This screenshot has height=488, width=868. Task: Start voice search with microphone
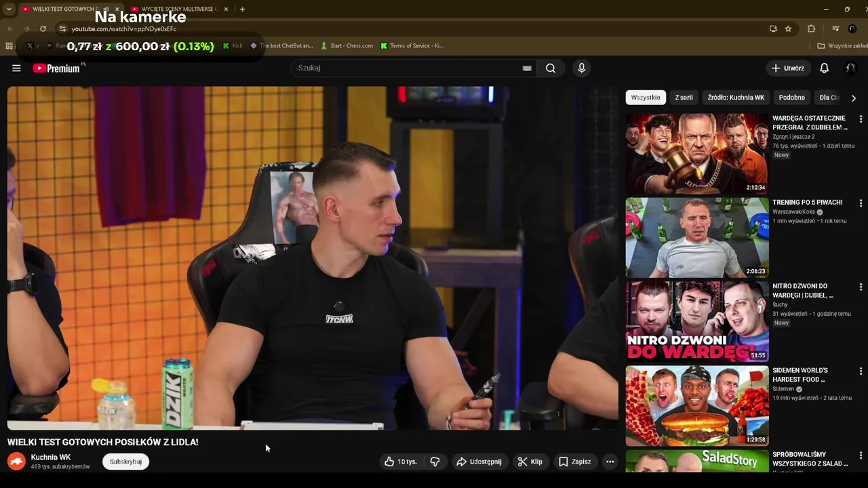(x=581, y=68)
